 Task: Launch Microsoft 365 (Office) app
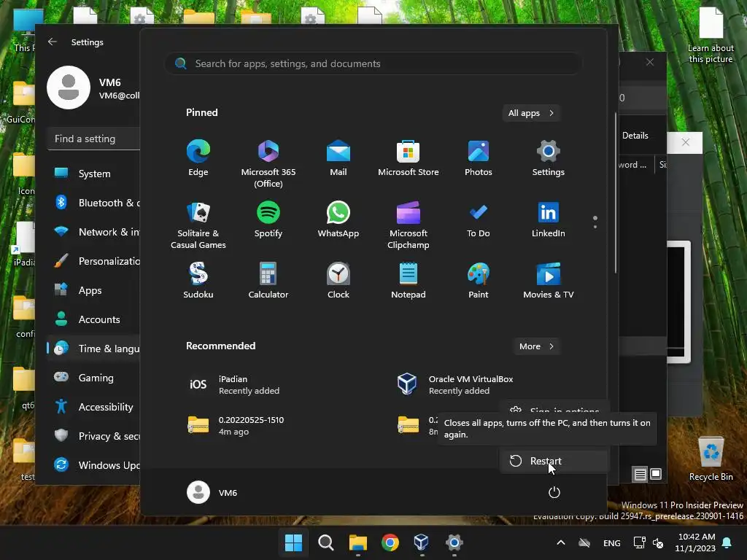268,164
